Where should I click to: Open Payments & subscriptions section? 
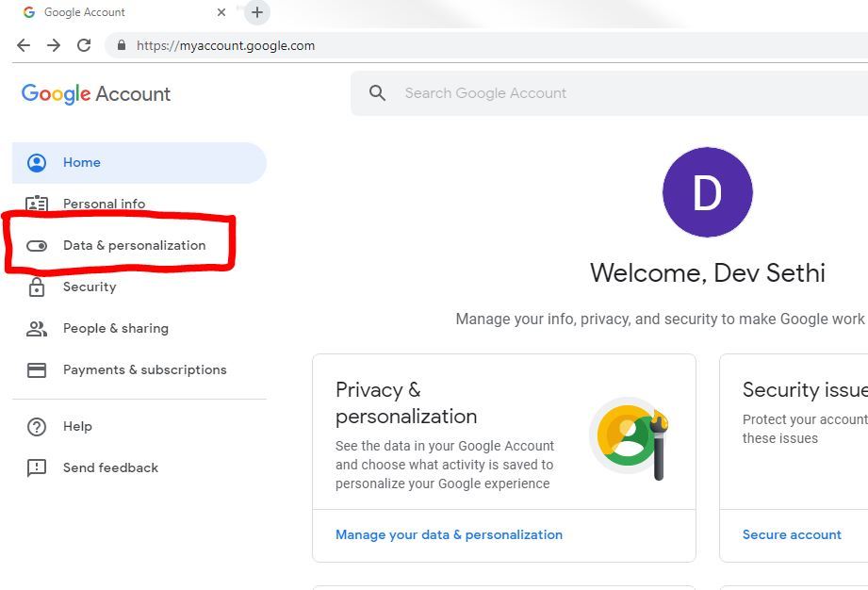[145, 369]
